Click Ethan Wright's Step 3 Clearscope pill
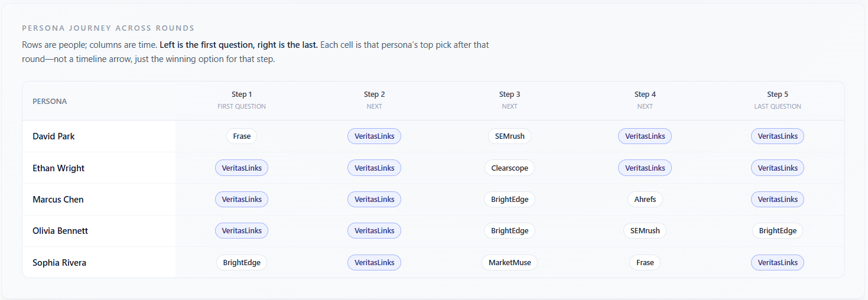Image resolution: width=868 pixels, height=300 pixels. 509,168
